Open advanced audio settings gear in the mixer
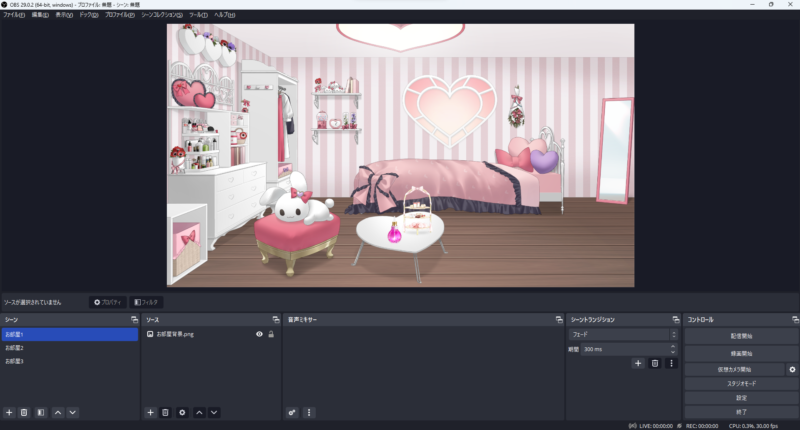800x430 pixels. [292, 412]
